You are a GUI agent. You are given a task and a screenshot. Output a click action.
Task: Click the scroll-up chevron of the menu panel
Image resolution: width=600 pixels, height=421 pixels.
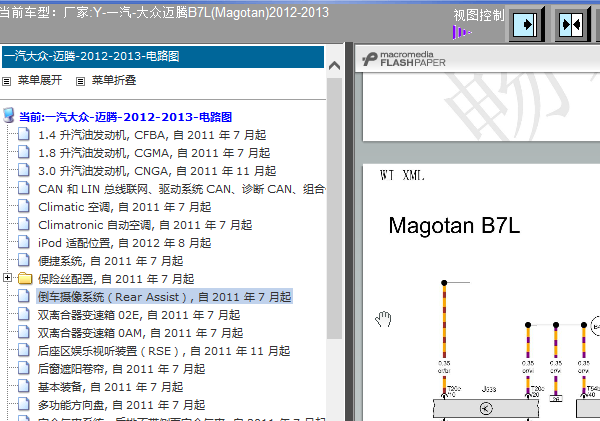click(x=334, y=65)
